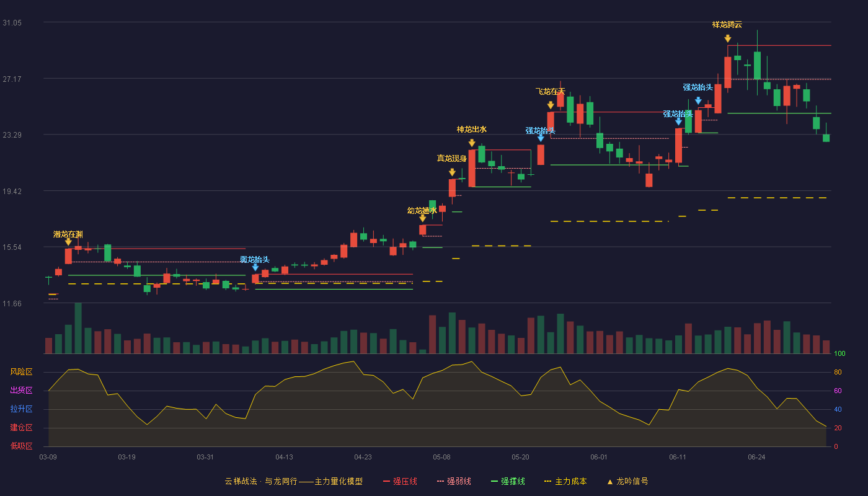Click the 低吸区 zone label

[22, 446]
